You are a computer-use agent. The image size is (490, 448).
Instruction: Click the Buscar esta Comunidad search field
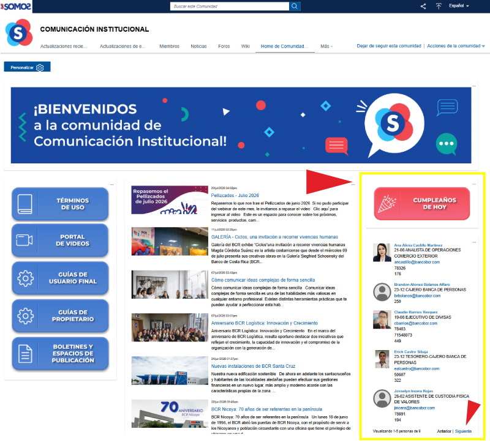point(230,6)
